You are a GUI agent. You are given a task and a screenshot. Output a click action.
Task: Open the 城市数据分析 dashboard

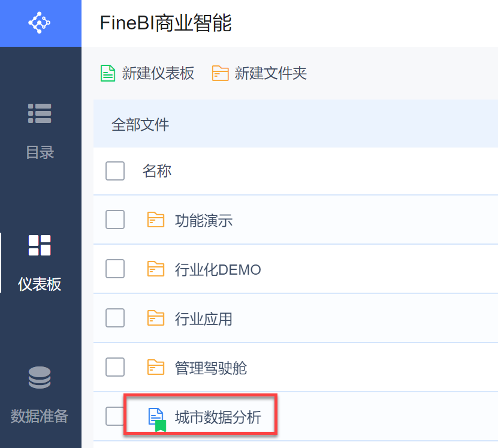coord(218,417)
